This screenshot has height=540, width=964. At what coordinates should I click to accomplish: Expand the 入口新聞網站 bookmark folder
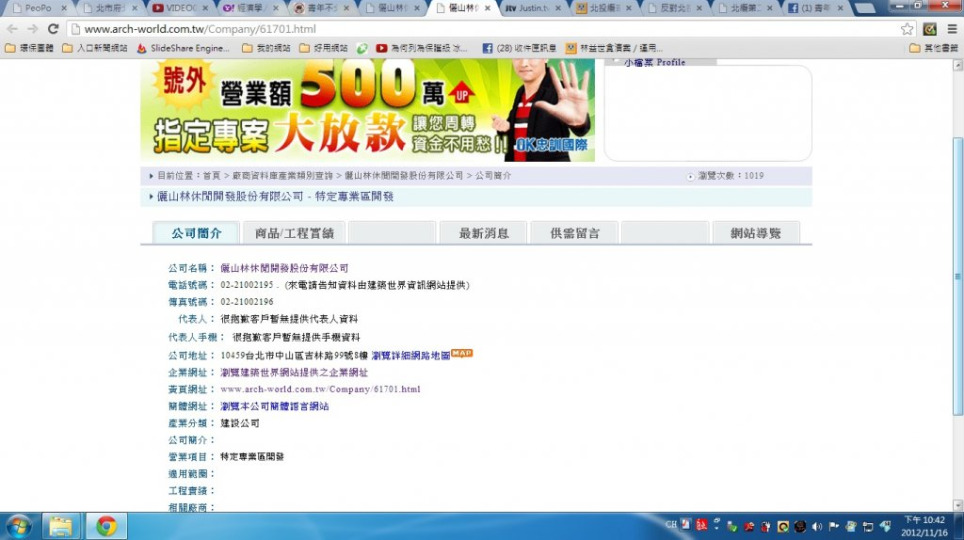pos(95,47)
